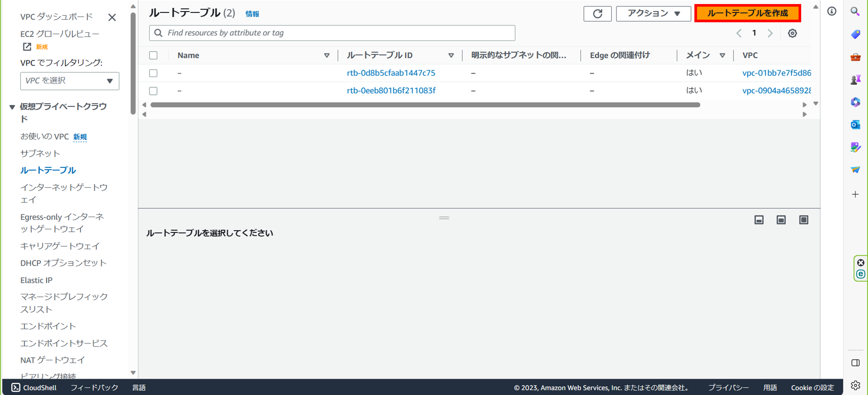Close the VPC sidebar navigation panel
Image resolution: width=868 pixels, height=395 pixels.
[112, 17]
